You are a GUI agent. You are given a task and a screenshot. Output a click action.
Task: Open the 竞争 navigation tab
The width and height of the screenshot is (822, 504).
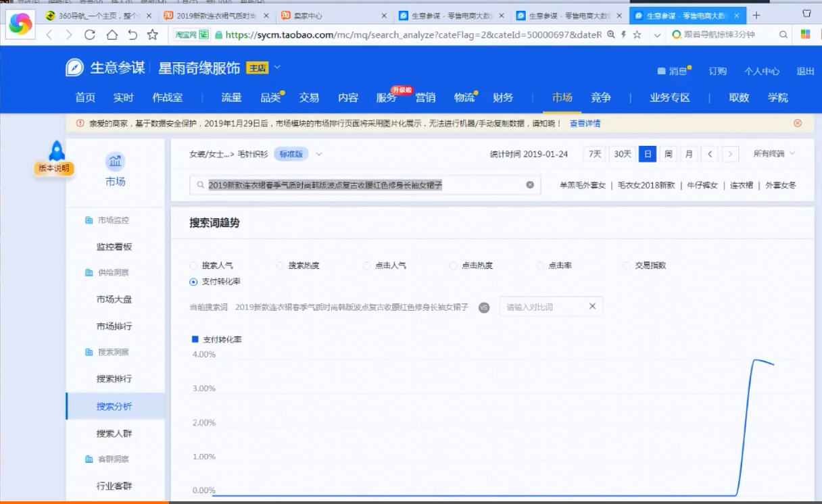tap(600, 97)
